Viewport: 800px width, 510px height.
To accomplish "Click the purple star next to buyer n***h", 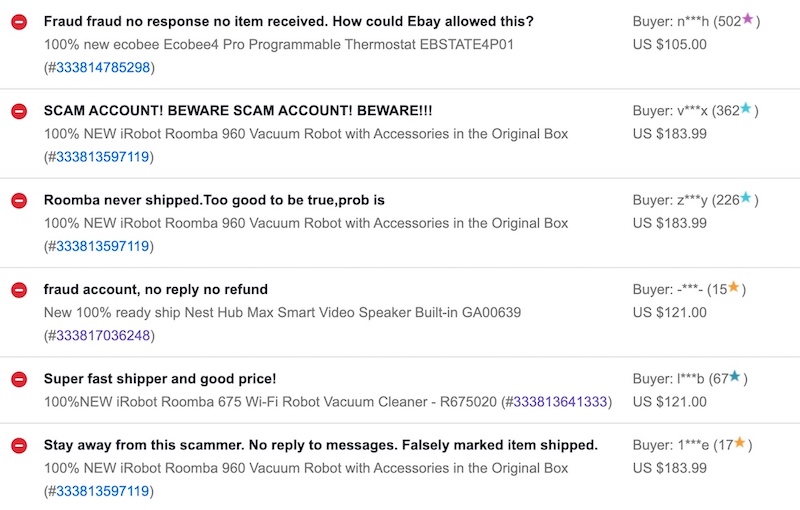I will click(x=746, y=19).
